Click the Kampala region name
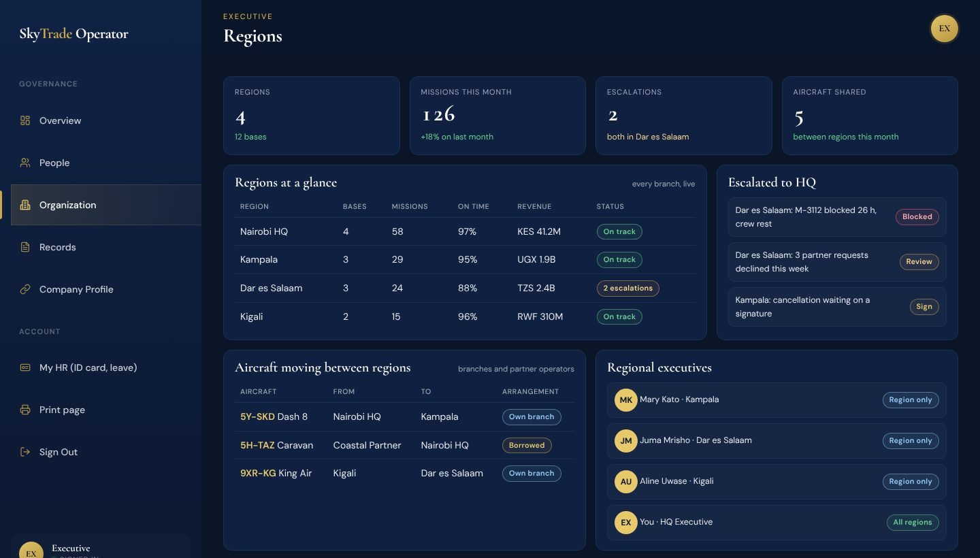 click(x=259, y=260)
